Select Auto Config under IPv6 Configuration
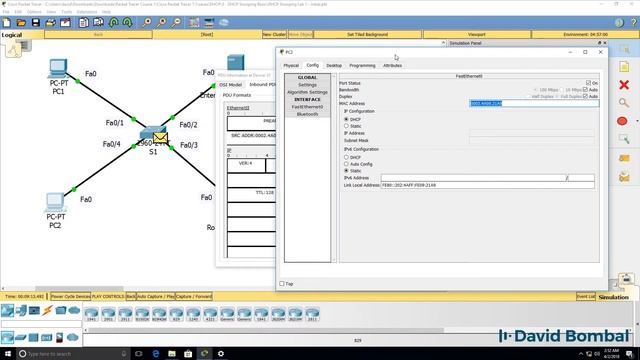This screenshot has width=640, height=360. [x=346, y=164]
